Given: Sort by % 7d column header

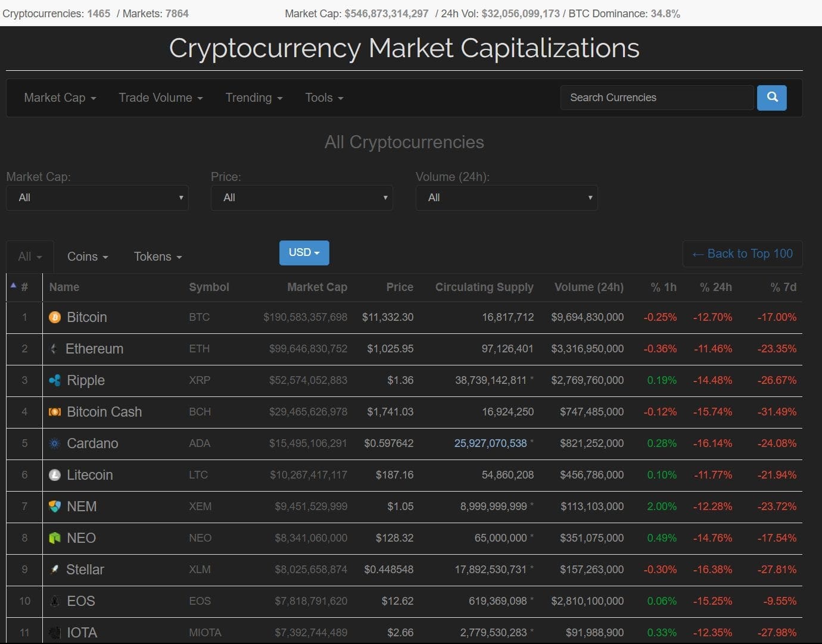Looking at the screenshot, I should (783, 287).
